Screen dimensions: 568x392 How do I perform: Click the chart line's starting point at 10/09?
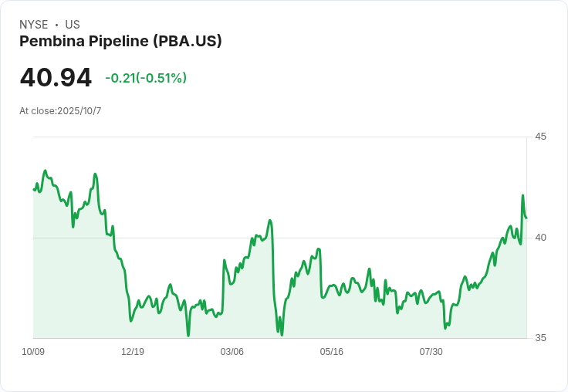34,189
